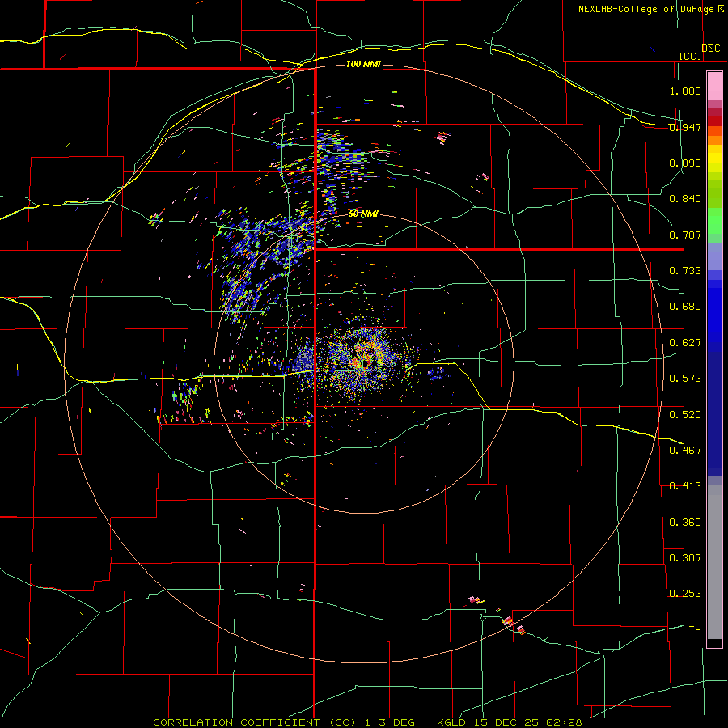Click the NEXLAB-College of DuPage title text
The width and height of the screenshot is (728, 728).
tap(645, 9)
